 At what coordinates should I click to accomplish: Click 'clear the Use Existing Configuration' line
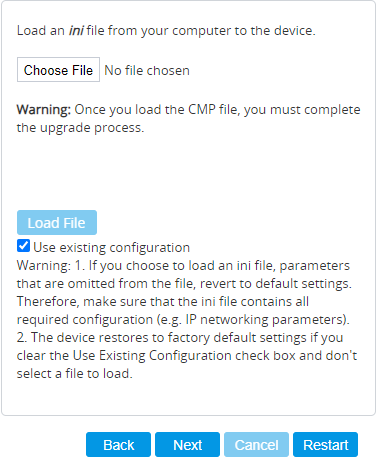pos(187,356)
